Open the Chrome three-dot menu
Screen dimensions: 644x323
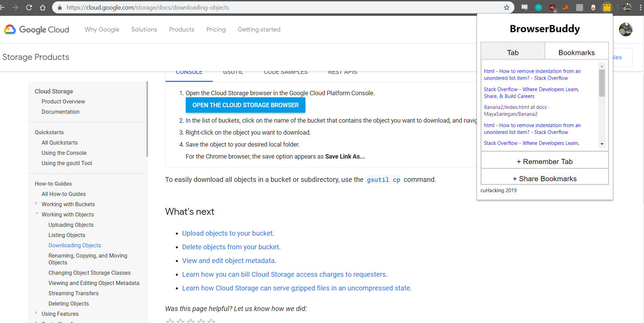(641, 7)
